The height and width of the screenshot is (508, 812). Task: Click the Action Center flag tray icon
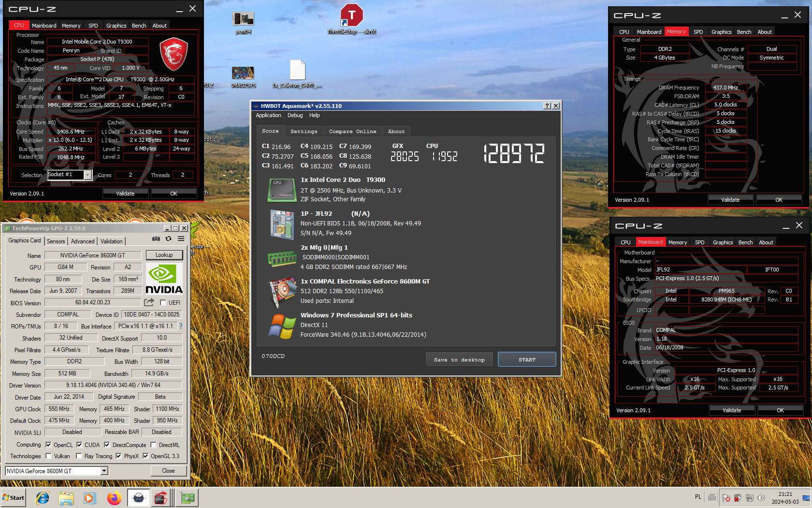coord(726,498)
